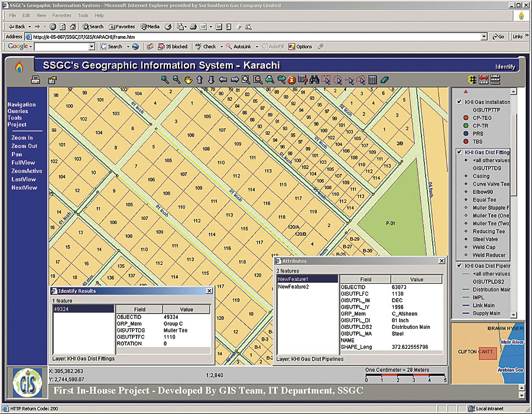This screenshot has width=532, height=414.
Task: Uncheck the KHI Gas Installation layer
Action: tap(460, 102)
